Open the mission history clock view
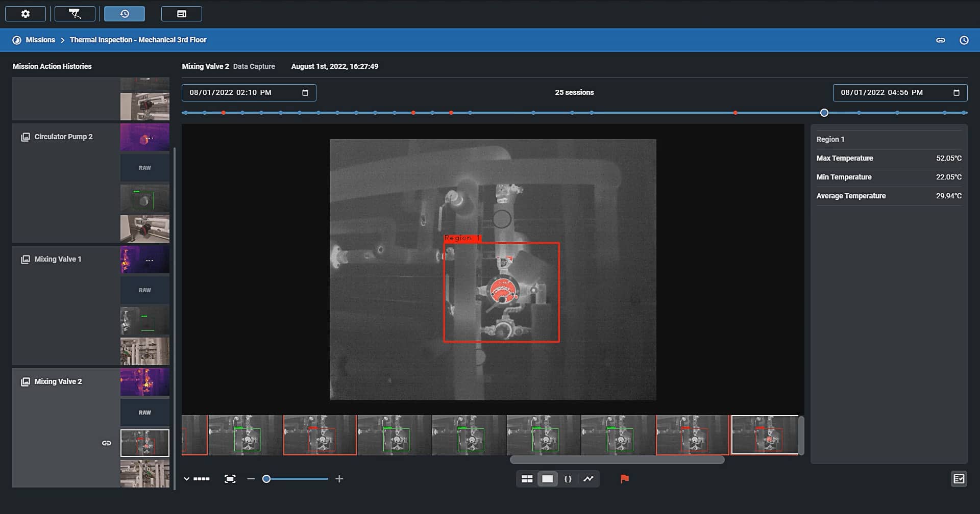The height and width of the screenshot is (514, 980). (124, 14)
